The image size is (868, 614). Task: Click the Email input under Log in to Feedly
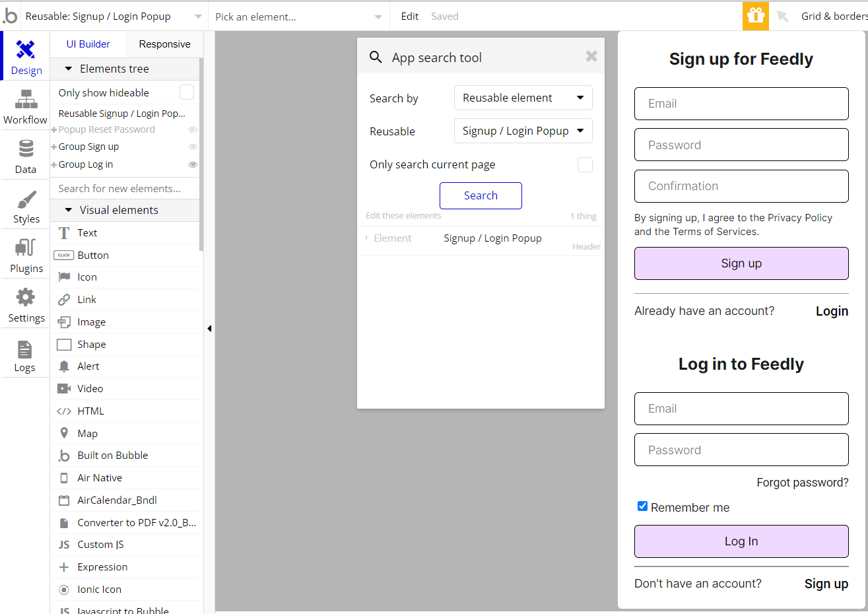pos(741,409)
